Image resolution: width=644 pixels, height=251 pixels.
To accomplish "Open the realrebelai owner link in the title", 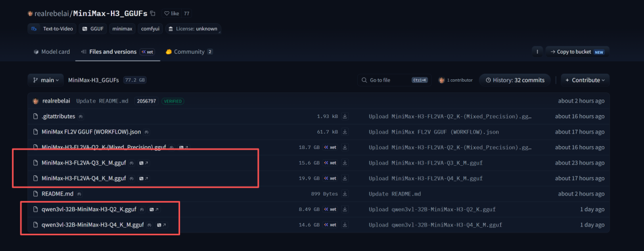I will [52, 13].
